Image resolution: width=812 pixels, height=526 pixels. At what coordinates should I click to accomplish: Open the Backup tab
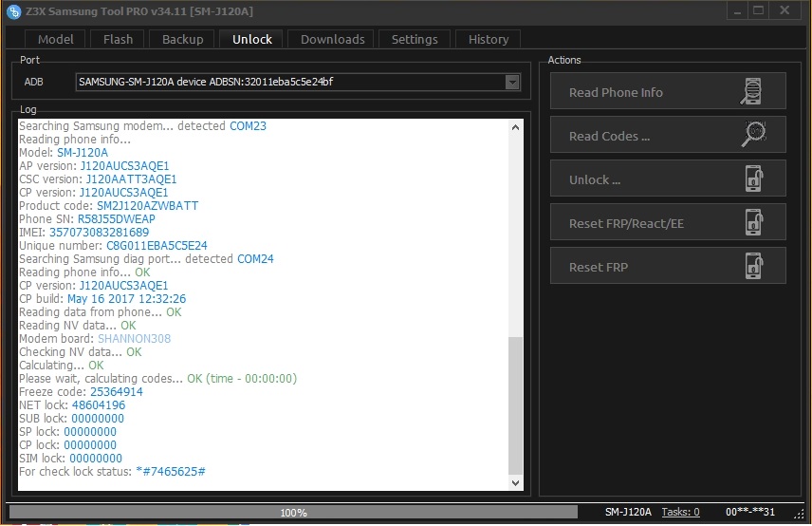click(182, 39)
